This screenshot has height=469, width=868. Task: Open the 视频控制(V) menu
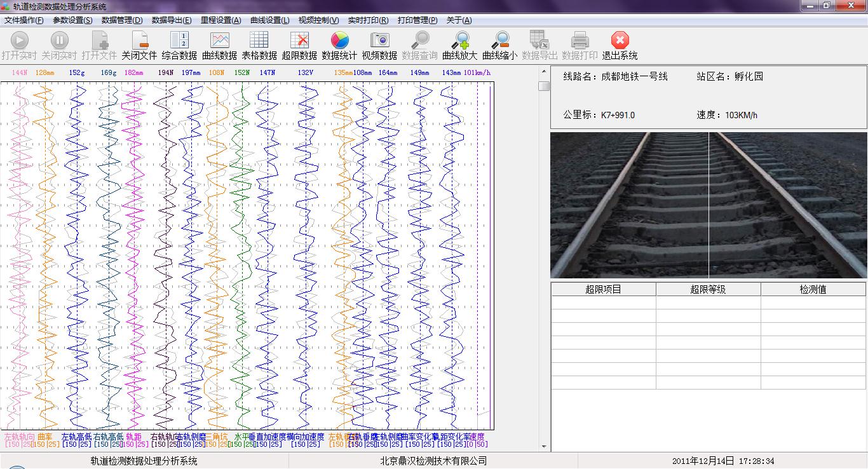(319, 20)
